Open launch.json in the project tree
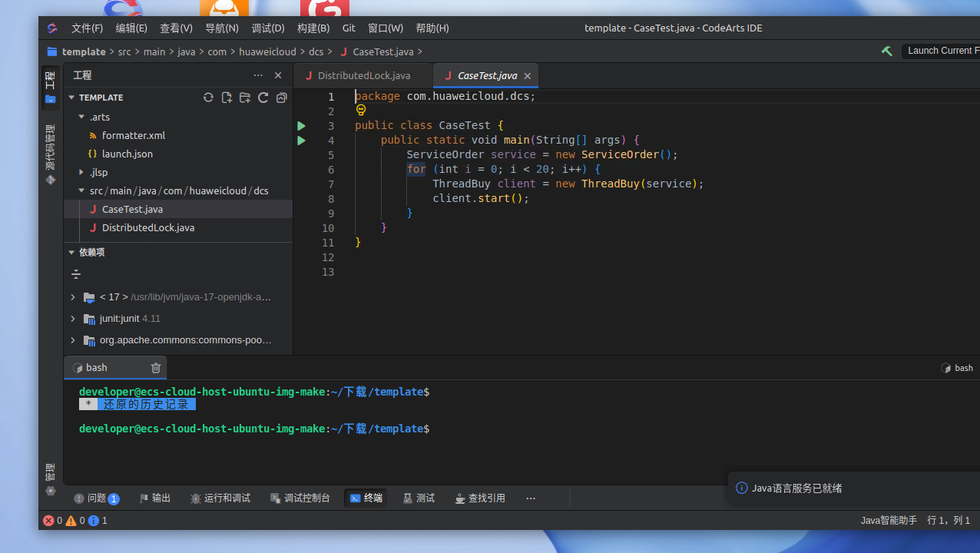 [127, 154]
